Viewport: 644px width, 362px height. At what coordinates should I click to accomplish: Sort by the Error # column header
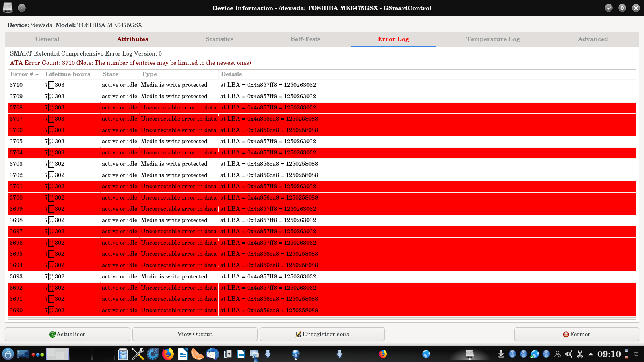tap(25, 74)
